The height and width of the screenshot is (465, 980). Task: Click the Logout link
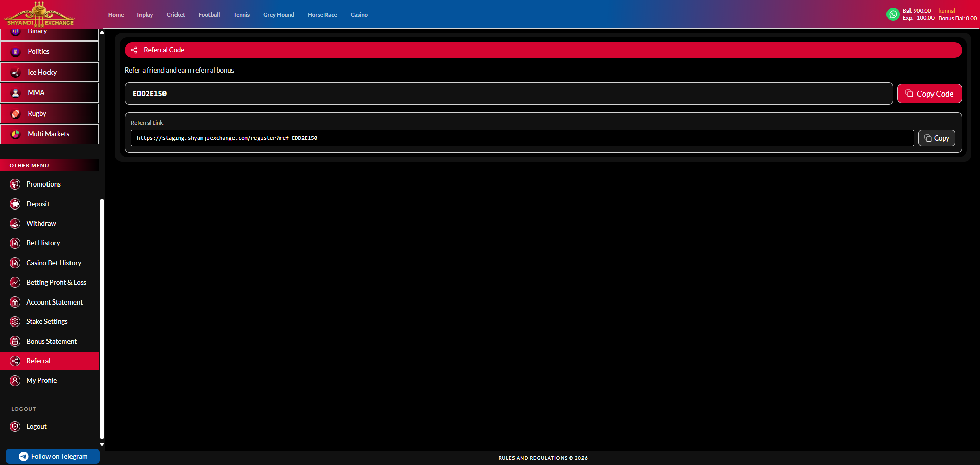(x=36, y=426)
